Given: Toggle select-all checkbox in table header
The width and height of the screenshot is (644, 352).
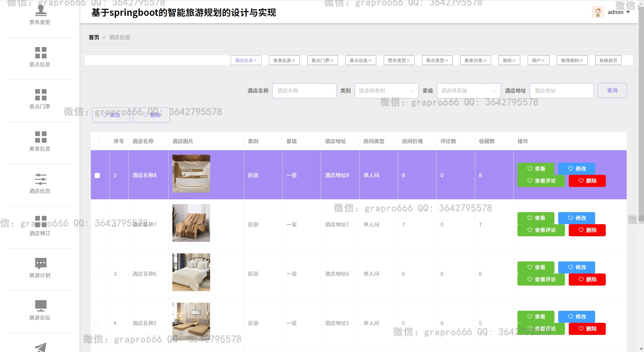Looking at the screenshot, I should point(97,141).
